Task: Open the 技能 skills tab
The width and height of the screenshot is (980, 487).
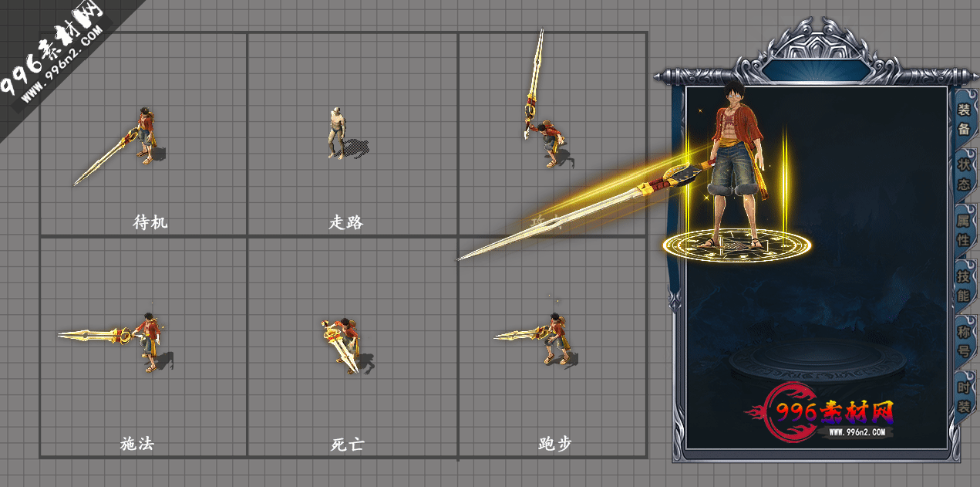Action: pyautogui.click(x=964, y=286)
